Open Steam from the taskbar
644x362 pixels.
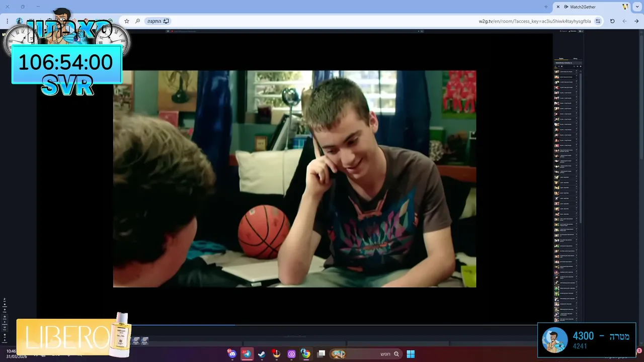[x=262, y=354]
